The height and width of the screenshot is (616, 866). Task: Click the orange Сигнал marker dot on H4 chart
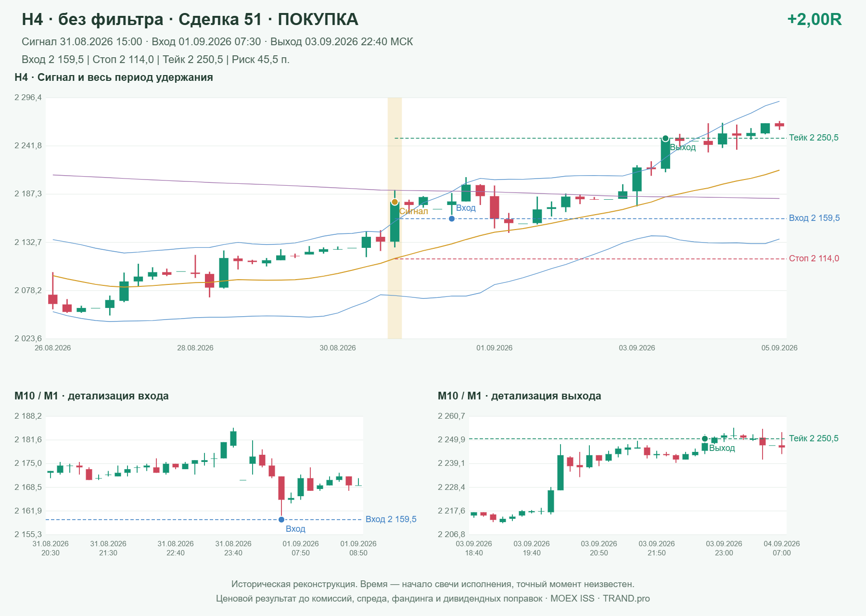pyautogui.click(x=395, y=202)
